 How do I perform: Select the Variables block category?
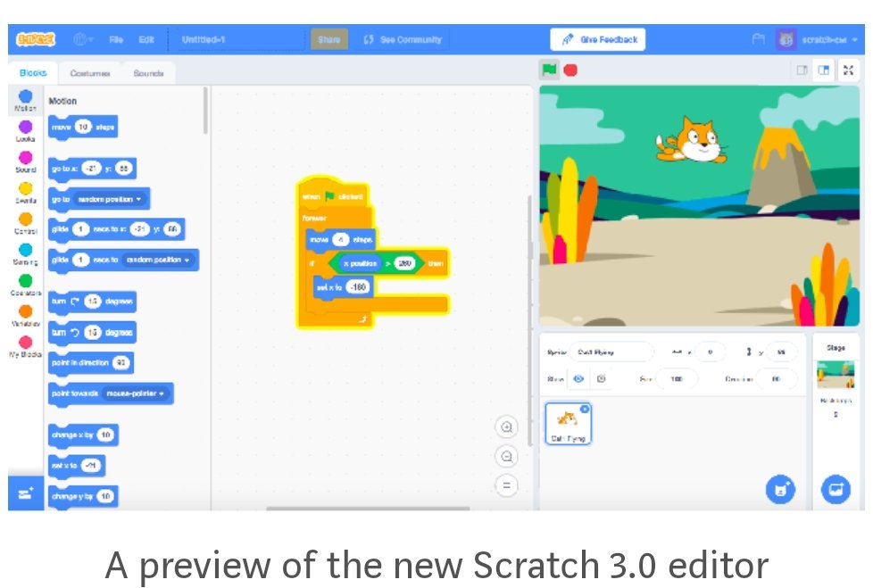tap(25, 316)
